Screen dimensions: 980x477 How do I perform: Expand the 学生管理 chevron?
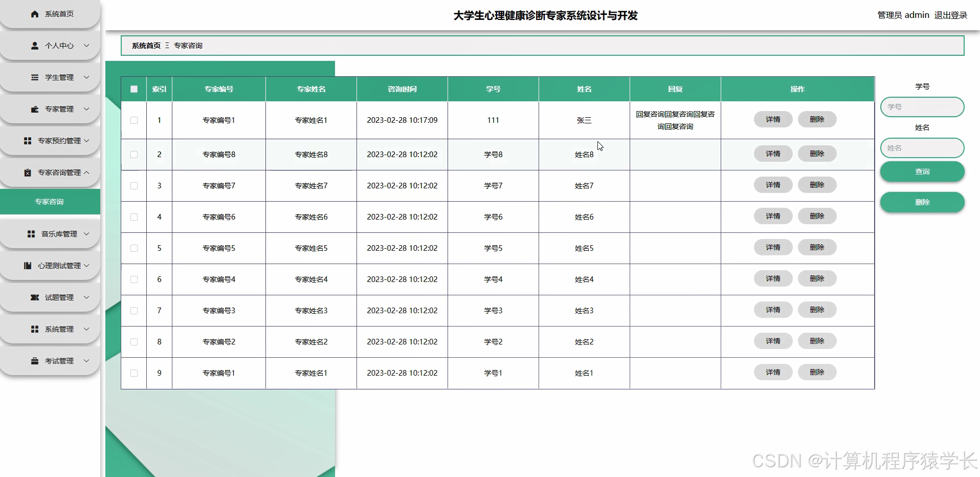click(86, 77)
